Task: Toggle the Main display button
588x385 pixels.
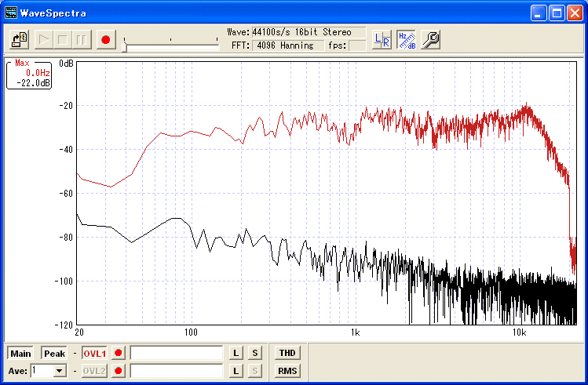Action: pos(21,354)
